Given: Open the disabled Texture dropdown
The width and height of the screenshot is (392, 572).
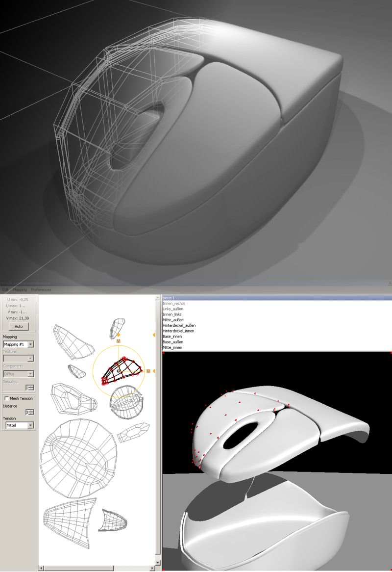Looking at the screenshot, I should pyautogui.click(x=19, y=358).
